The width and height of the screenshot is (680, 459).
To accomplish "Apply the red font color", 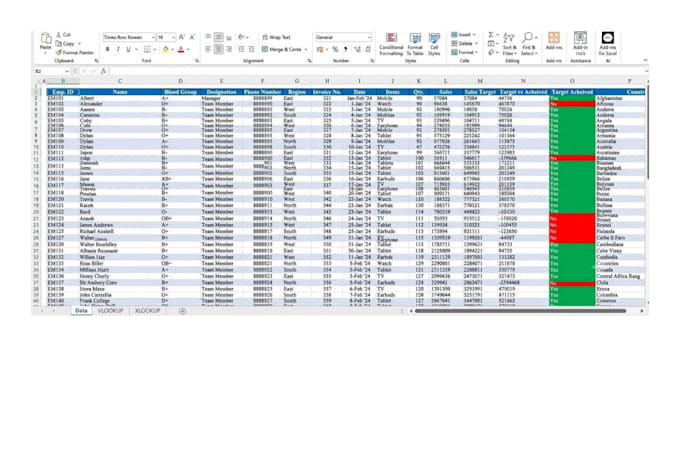I will pyautogui.click(x=181, y=49).
